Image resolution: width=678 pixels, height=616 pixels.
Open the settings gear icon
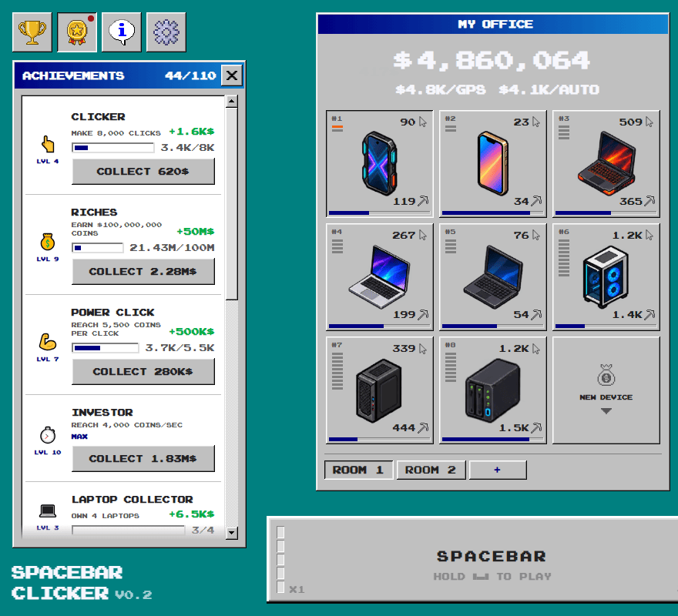(x=166, y=32)
